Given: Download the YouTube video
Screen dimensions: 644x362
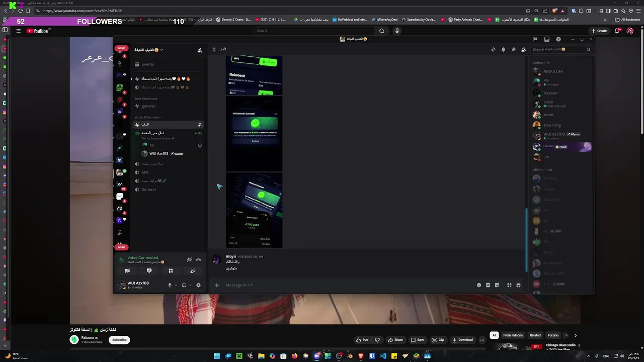Looking at the screenshot, I should click(x=462, y=340).
